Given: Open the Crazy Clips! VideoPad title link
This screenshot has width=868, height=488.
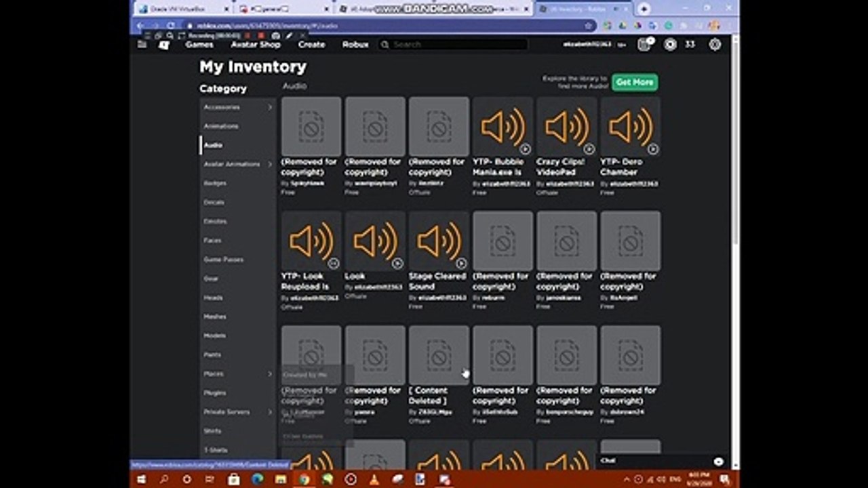Looking at the screenshot, I should point(562,167).
